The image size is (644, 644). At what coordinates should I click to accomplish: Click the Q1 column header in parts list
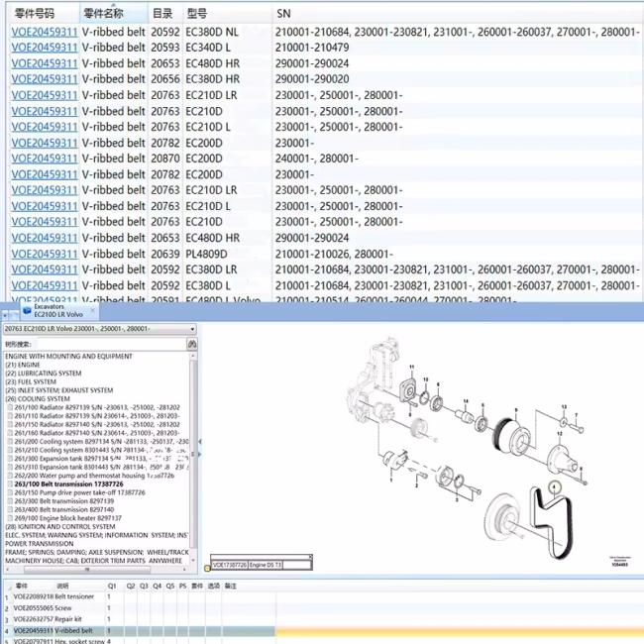click(x=112, y=587)
